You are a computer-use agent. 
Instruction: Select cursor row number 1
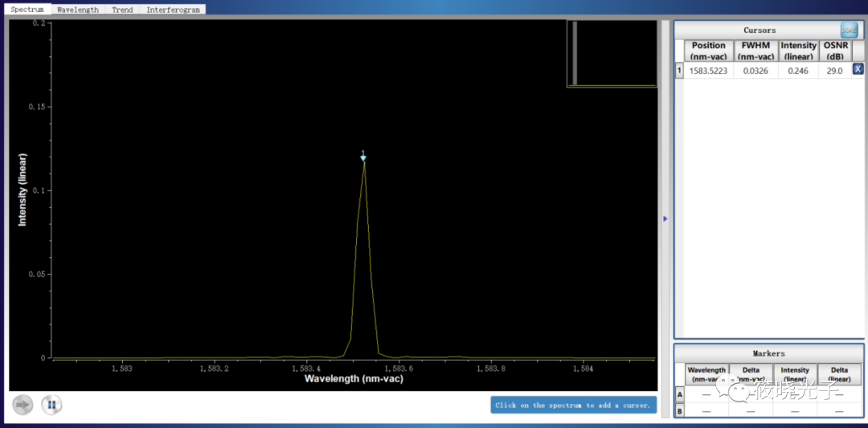678,71
